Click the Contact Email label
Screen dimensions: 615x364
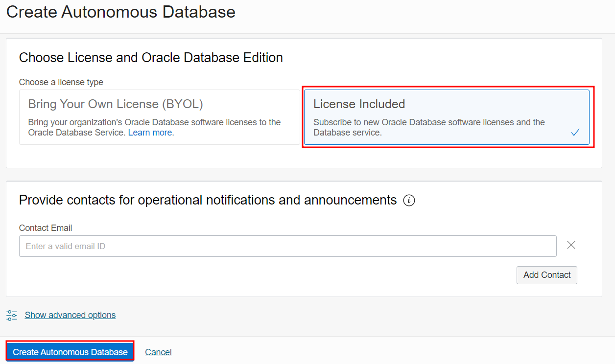[x=46, y=228]
